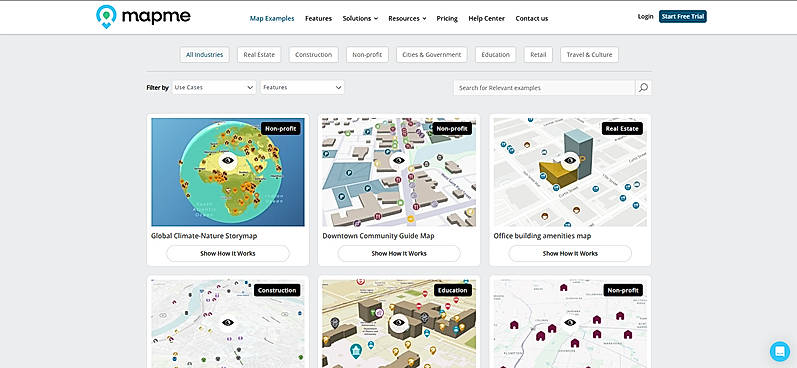Image resolution: width=797 pixels, height=368 pixels.
Task: Show How It Works for Global Climate-Nature Storymap
Action: click(228, 253)
